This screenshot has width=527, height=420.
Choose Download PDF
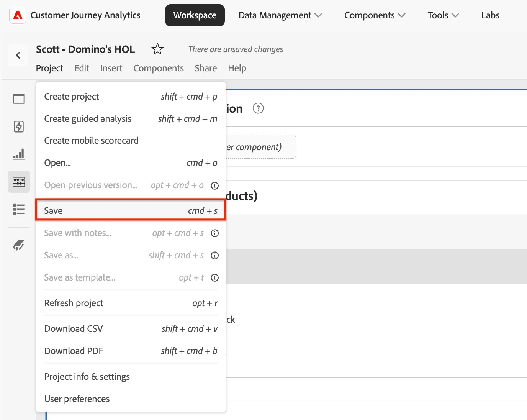tap(131, 351)
